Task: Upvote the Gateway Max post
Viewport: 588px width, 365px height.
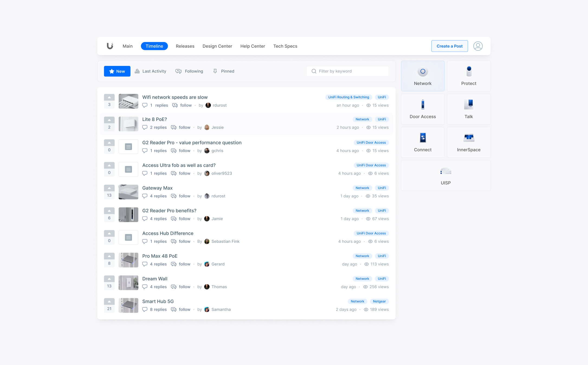Action: 109,188
